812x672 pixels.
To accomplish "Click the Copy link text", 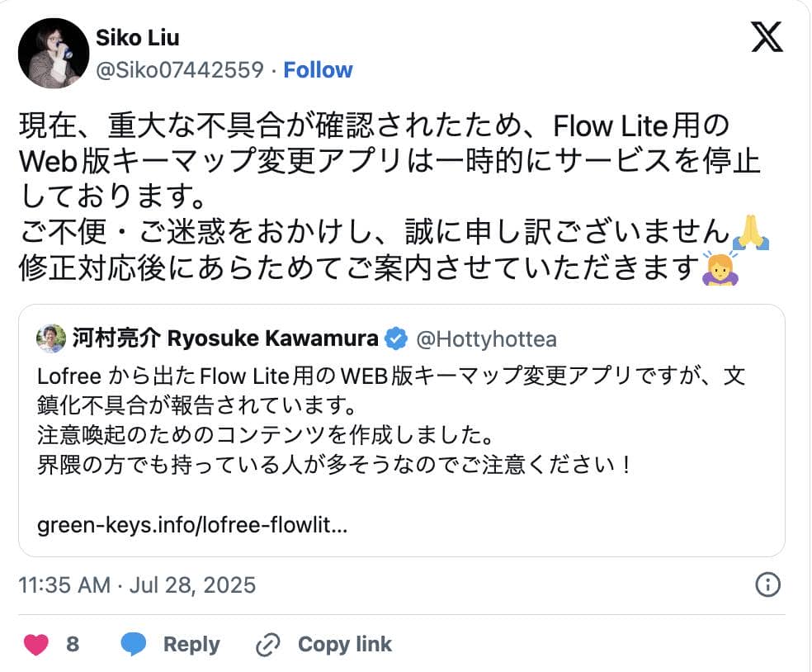I will [x=344, y=645].
